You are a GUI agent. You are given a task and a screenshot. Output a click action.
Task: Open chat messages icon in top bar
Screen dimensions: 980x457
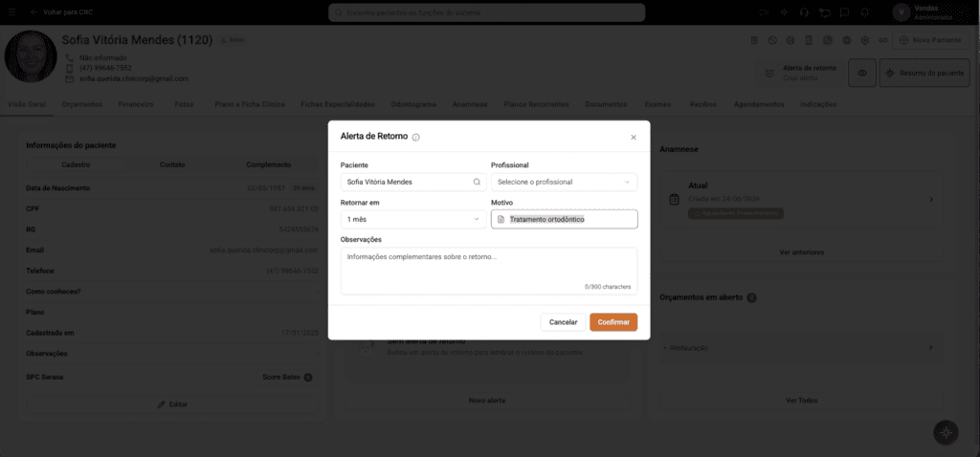(x=825, y=11)
